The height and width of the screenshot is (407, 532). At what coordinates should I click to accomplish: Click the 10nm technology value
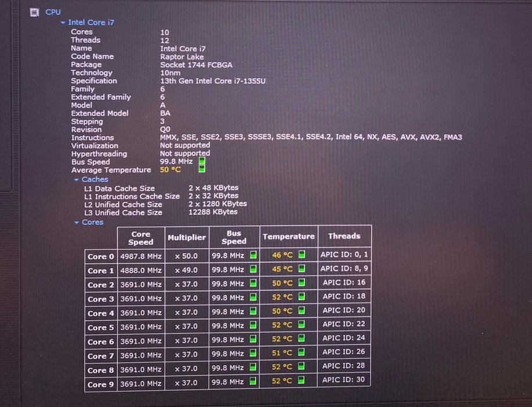[x=170, y=73]
